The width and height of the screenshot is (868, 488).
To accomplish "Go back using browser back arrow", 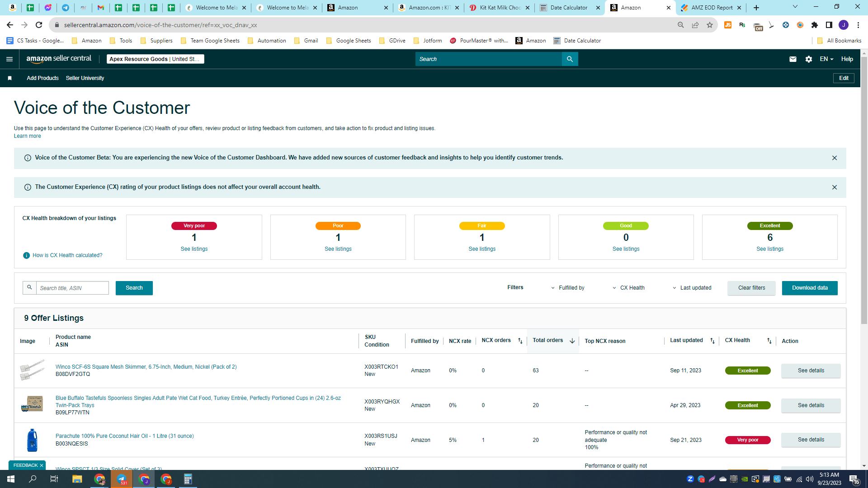I will (10, 25).
